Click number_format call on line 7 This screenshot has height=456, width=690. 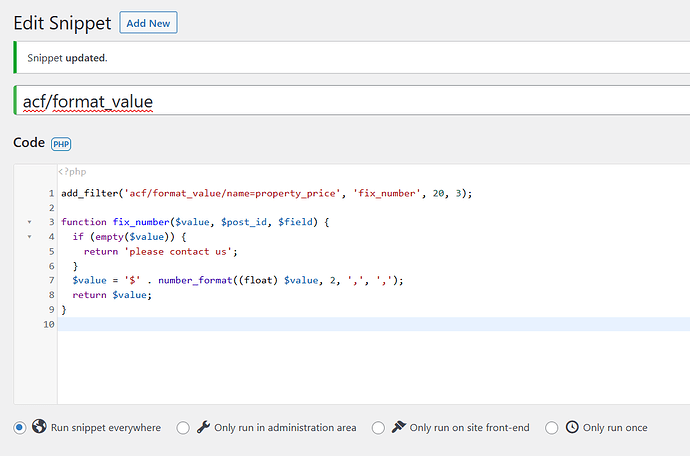click(x=195, y=280)
